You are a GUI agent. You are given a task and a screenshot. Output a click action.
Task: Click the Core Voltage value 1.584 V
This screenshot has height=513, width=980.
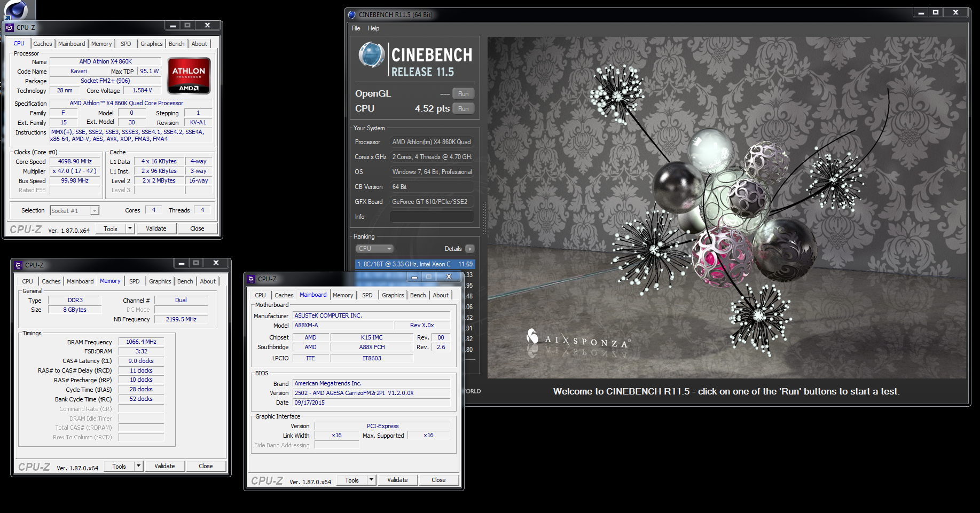click(x=142, y=90)
